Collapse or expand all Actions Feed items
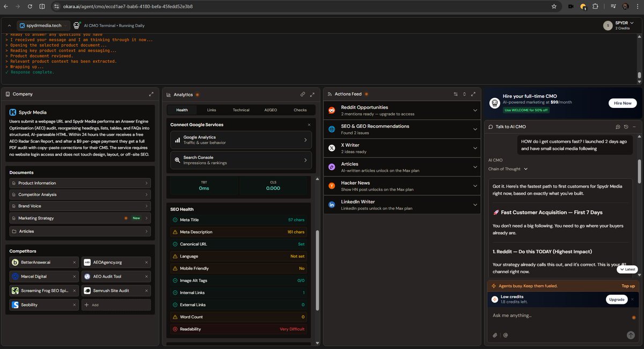The image size is (644, 349). 464,94
